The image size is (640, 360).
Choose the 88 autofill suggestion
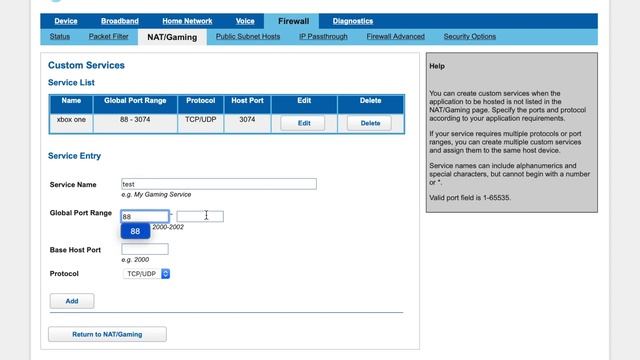pos(136,231)
